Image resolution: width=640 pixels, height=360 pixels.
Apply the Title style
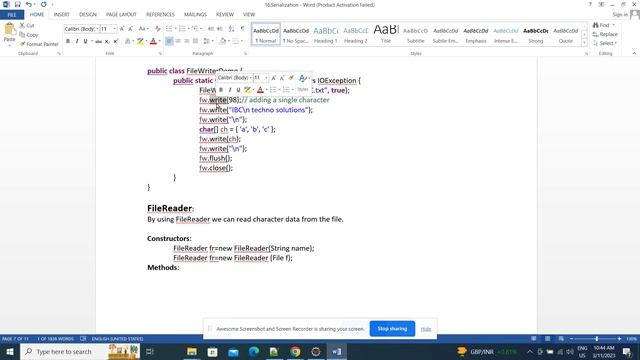(x=386, y=34)
